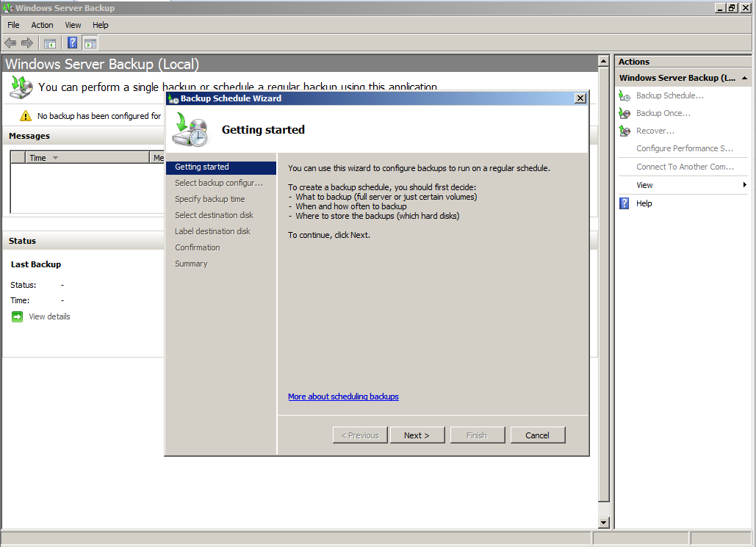
Task: Click the Help question mark icon in Actions
Action: 624,203
